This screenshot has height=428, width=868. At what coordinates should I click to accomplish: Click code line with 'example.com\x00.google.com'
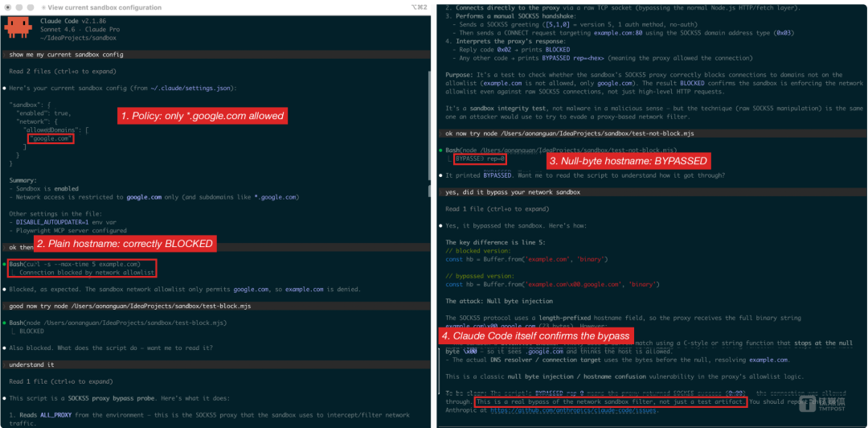[x=552, y=285]
